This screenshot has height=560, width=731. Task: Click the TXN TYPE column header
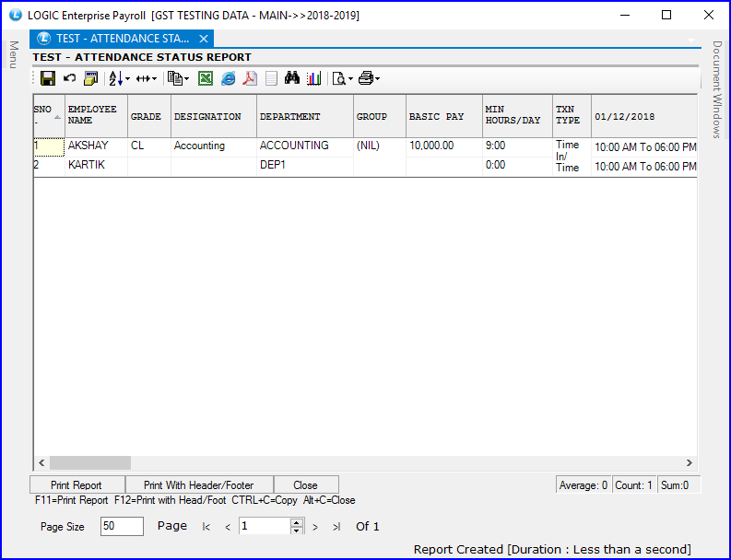pos(572,116)
